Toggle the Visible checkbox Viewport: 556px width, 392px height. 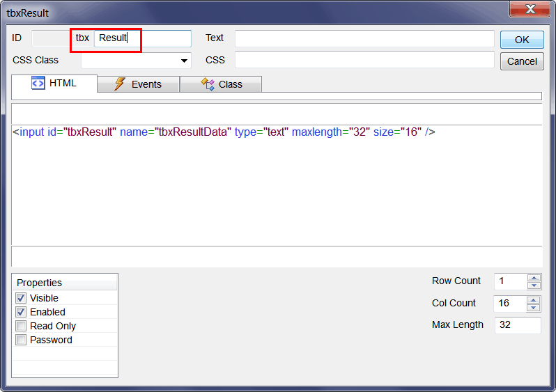pyautogui.click(x=21, y=298)
